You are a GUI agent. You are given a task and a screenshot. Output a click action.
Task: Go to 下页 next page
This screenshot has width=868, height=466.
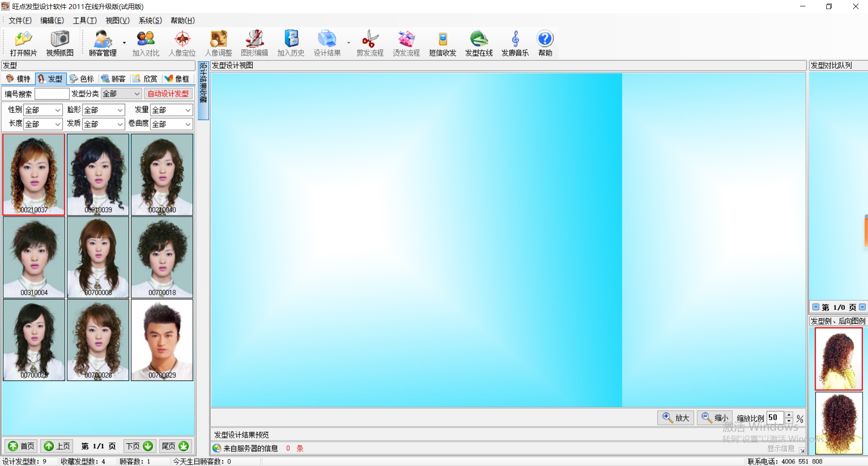[139, 446]
